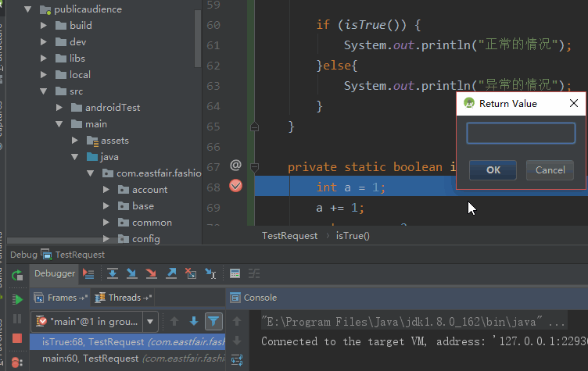Click console scroll-up arrow icon

(237, 321)
